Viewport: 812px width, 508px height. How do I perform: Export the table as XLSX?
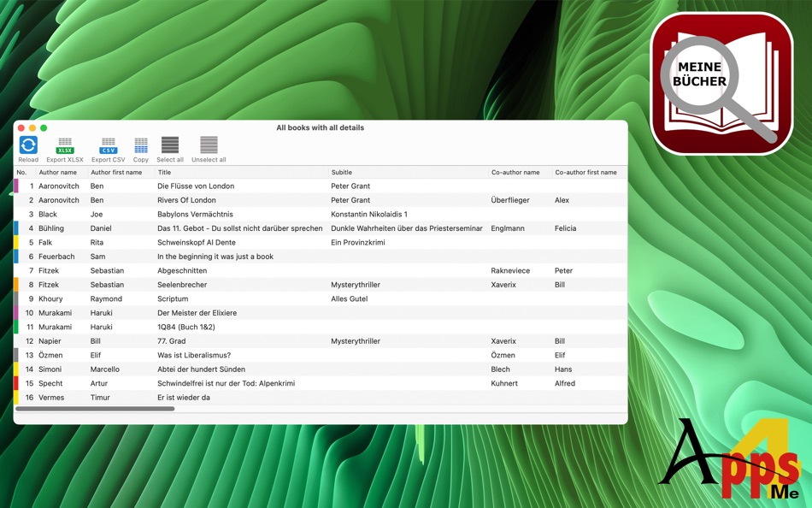pyautogui.click(x=65, y=145)
